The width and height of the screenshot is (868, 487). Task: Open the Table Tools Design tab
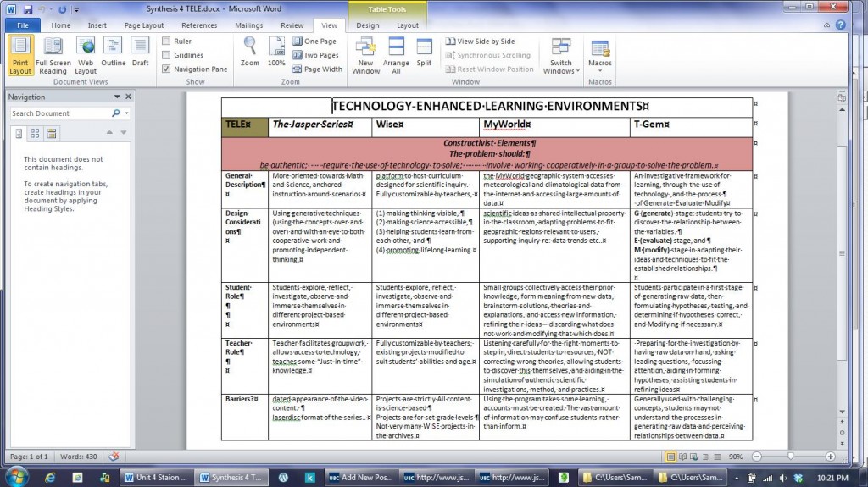(x=368, y=25)
